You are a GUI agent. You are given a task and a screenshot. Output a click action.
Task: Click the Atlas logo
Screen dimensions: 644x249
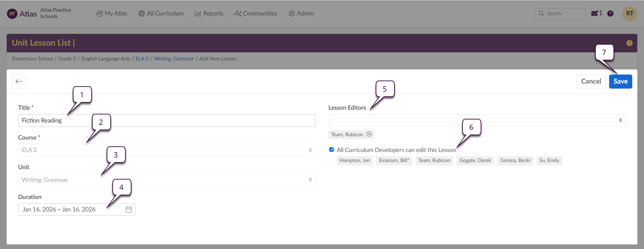point(22,14)
